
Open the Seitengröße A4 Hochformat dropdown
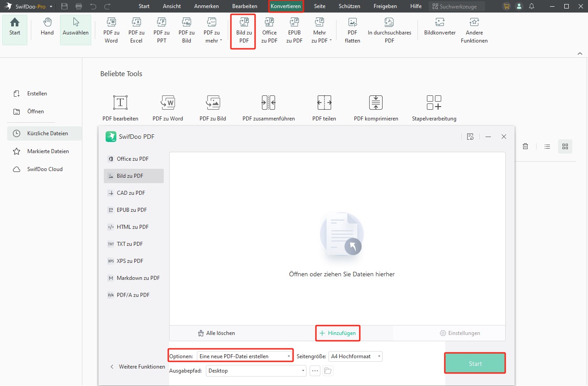[x=355, y=356]
